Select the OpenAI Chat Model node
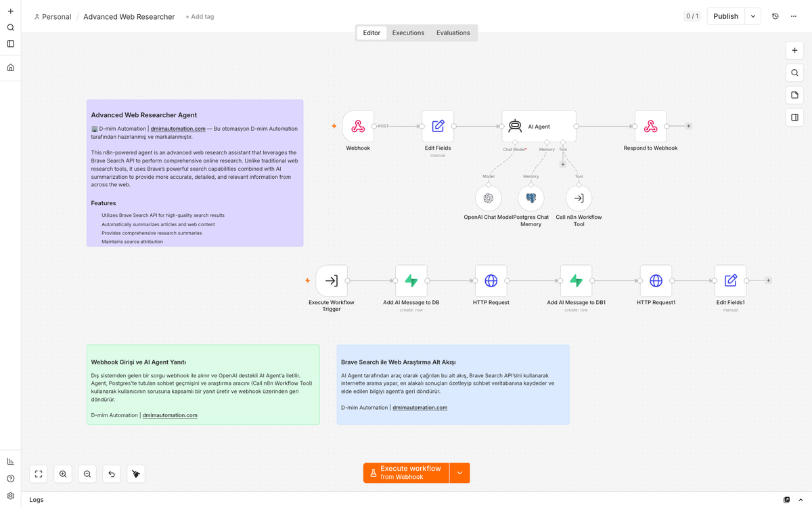Screen dimensions: 812x508 (x=489, y=198)
